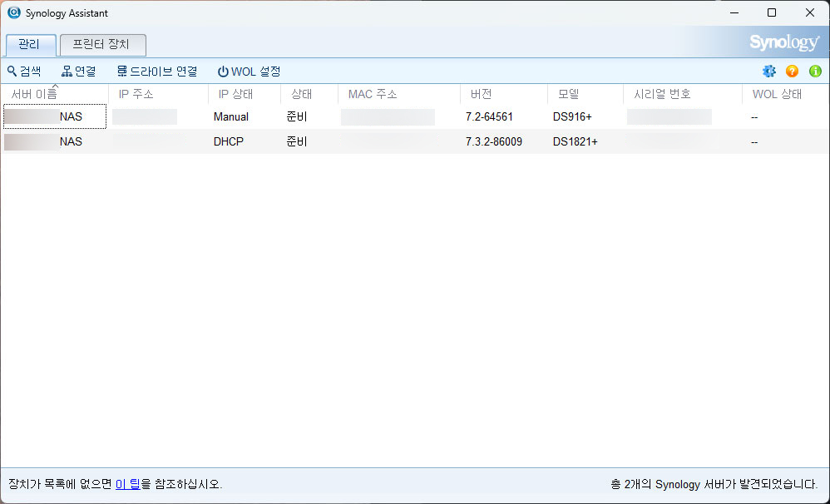The image size is (830, 504).
Task: Show about info with the green i icon
Action: tap(815, 71)
